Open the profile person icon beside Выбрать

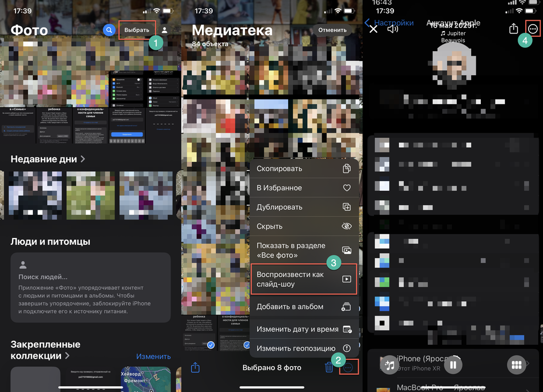[165, 30]
